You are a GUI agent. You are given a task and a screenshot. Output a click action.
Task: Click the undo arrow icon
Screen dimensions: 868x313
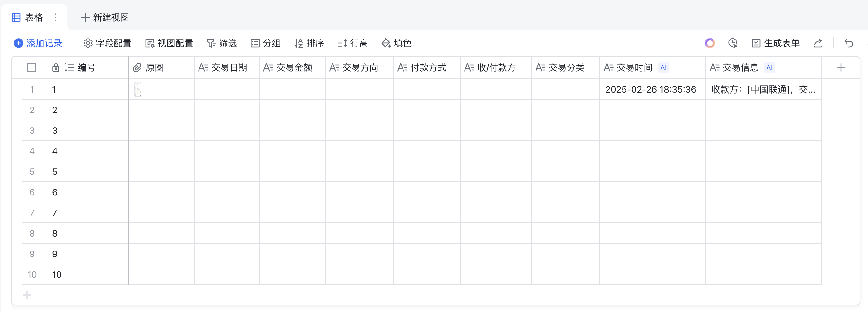848,43
